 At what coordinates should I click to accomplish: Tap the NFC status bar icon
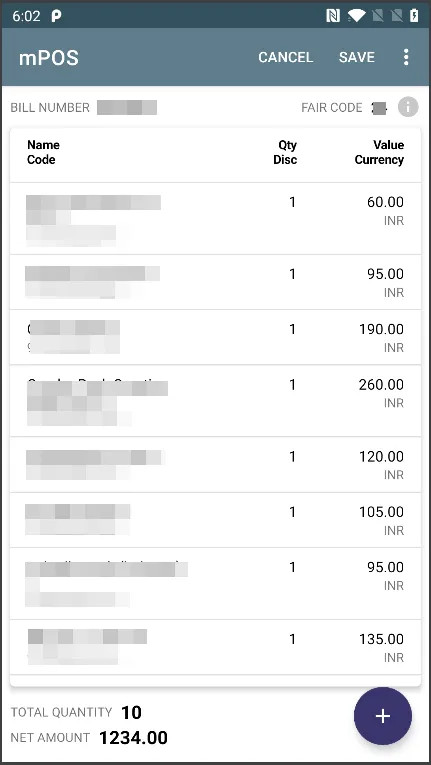333,16
